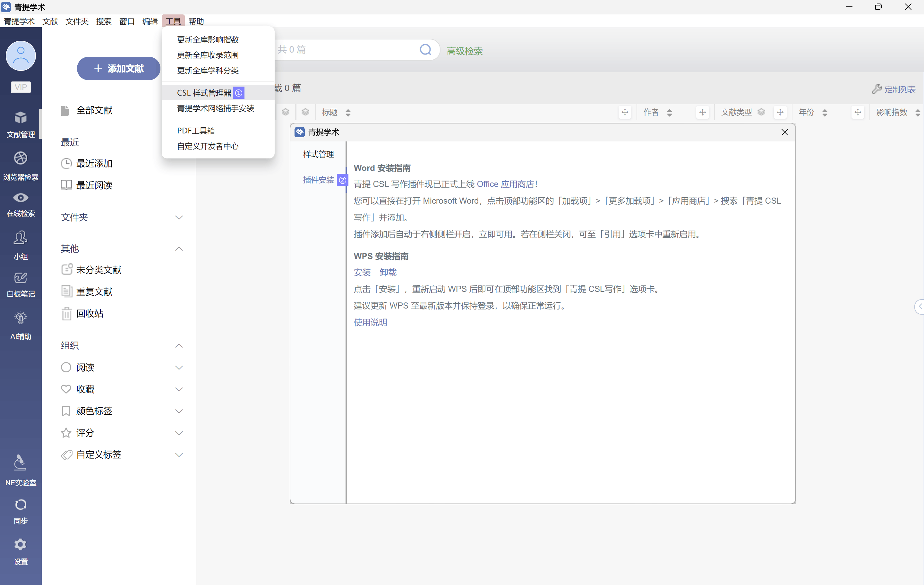This screenshot has height=585, width=924.
Task: Click the literature search input field
Action: (345, 49)
